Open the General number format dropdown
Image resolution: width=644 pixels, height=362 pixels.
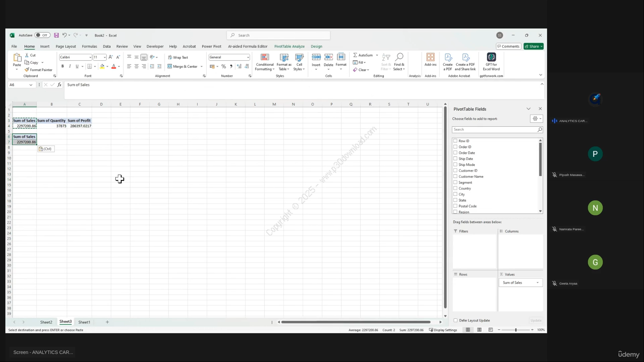(248, 57)
